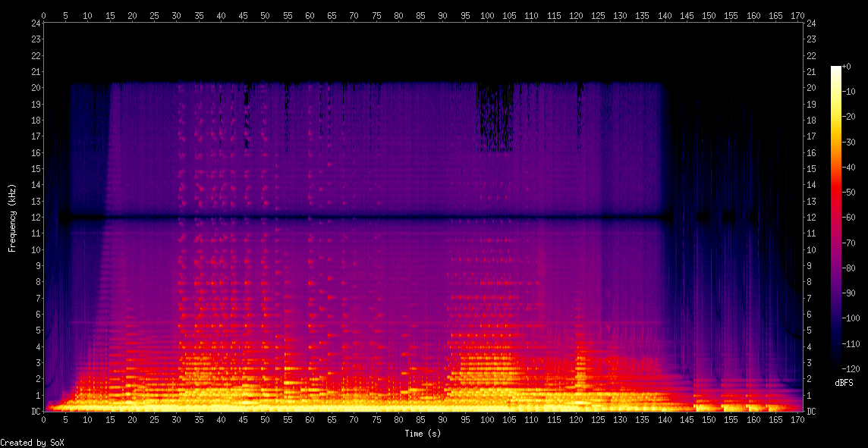The image size is (868, 448).
Task: Click the '-50' color scale label
Action: click(x=848, y=192)
